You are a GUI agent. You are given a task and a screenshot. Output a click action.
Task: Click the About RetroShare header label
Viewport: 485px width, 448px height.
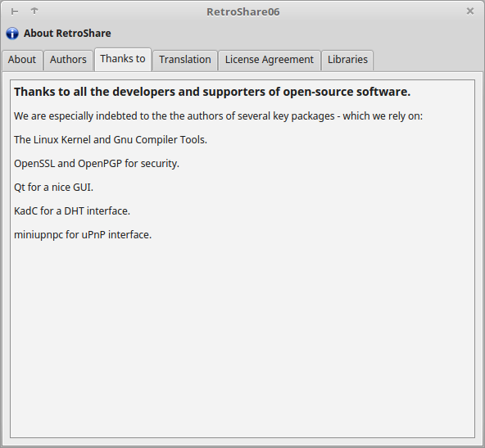(x=67, y=34)
